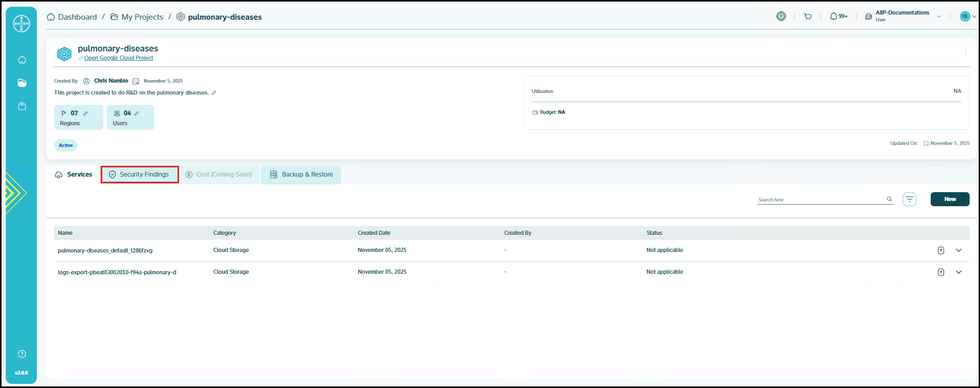Open Google Cloud Project link
Viewport: 980px width, 388px height.
tap(118, 58)
